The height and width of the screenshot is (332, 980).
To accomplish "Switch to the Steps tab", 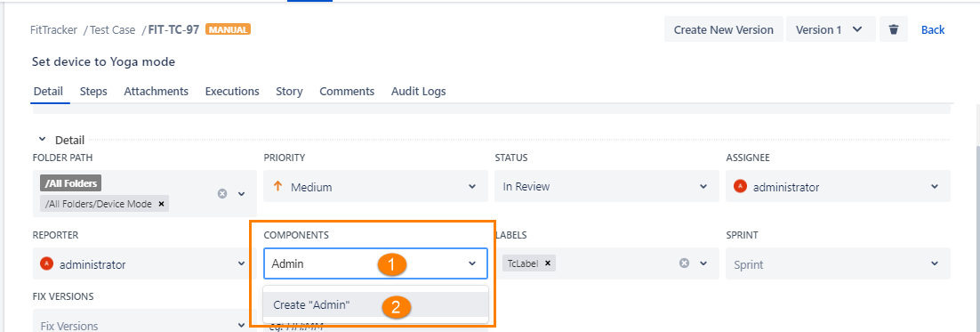I will [x=93, y=92].
